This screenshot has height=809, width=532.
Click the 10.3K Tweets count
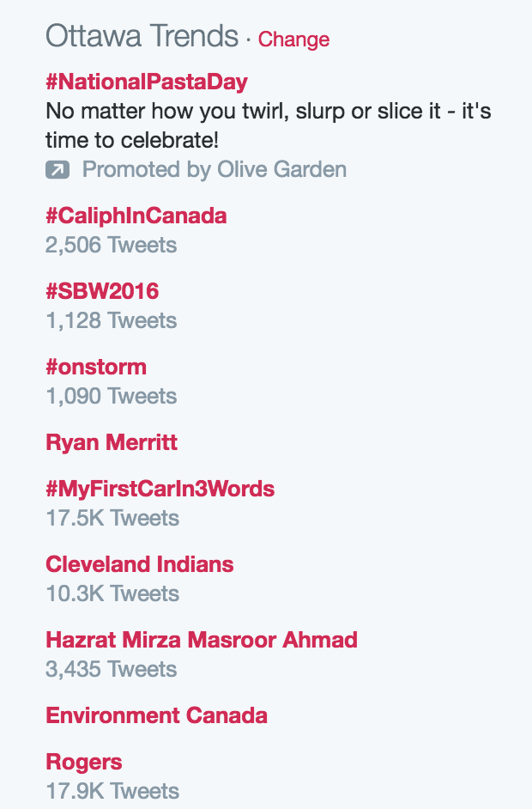pos(112,593)
